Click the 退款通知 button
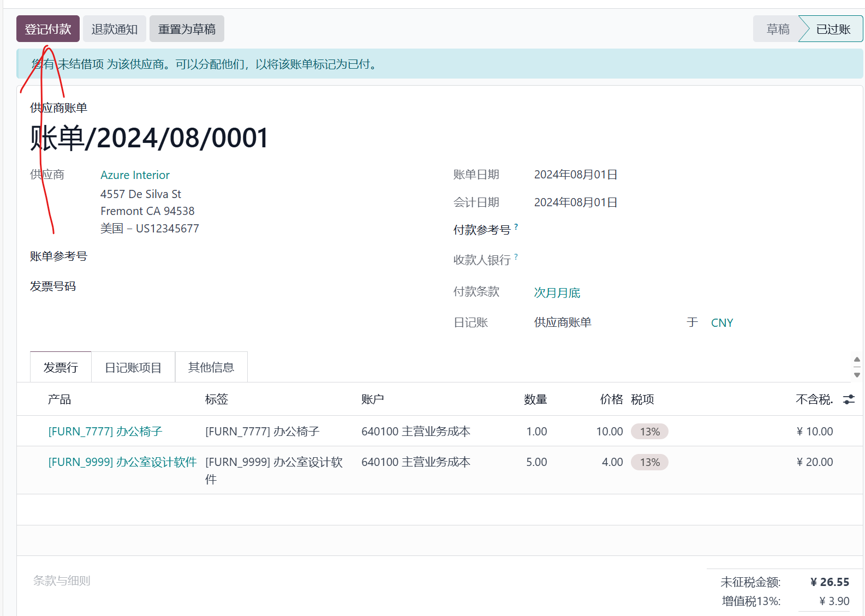Image resolution: width=865 pixels, height=616 pixels. tap(115, 29)
